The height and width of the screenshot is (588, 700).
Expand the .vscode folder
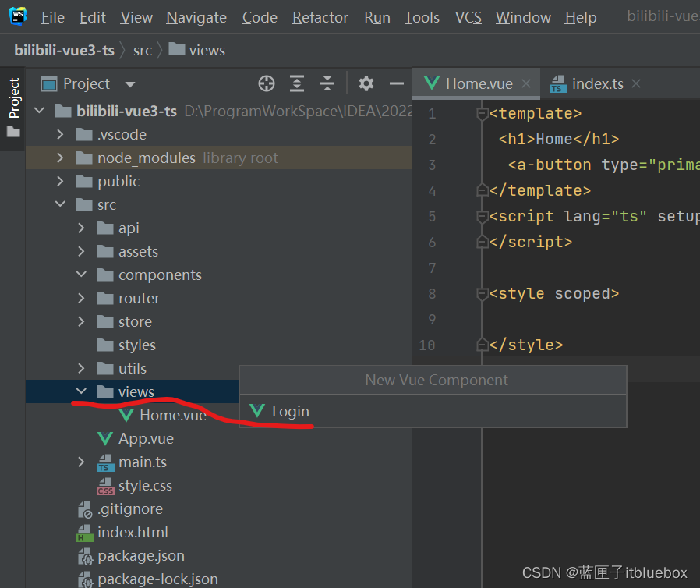coord(60,134)
